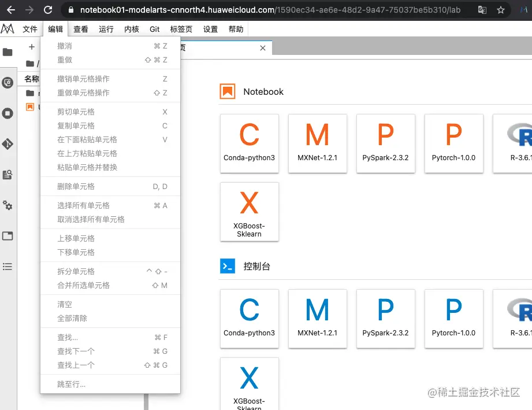
Task: Launch MXNet-1.2.1 notebook
Action: click(x=318, y=143)
